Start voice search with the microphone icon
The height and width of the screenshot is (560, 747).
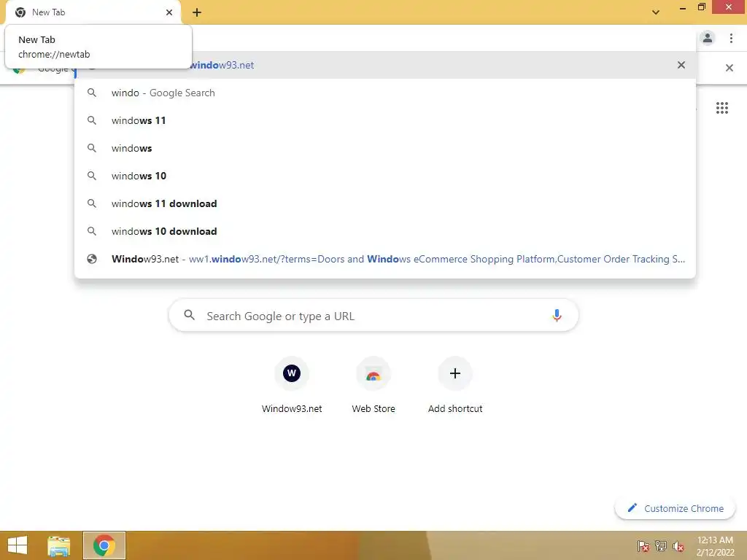(557, 315)
